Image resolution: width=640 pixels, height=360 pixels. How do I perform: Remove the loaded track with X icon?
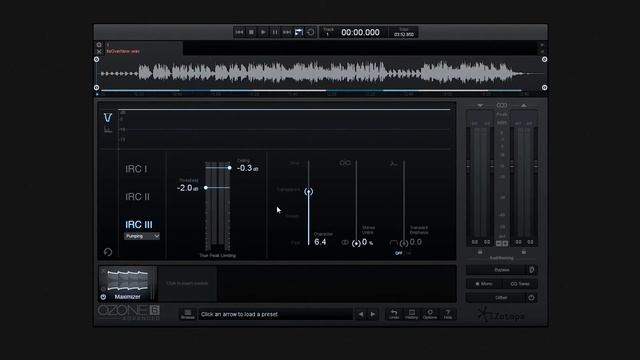[99, 51]
